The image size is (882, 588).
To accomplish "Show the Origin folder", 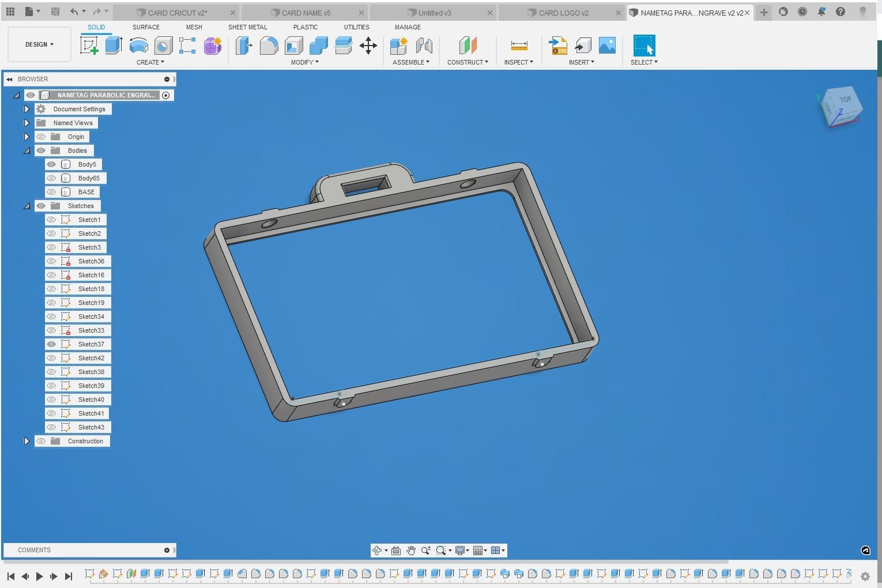I will [41, 137].
